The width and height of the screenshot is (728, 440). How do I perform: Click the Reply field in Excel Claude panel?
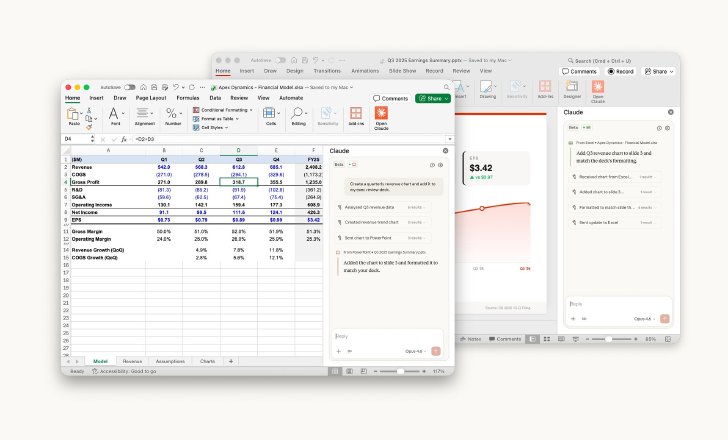387,336
